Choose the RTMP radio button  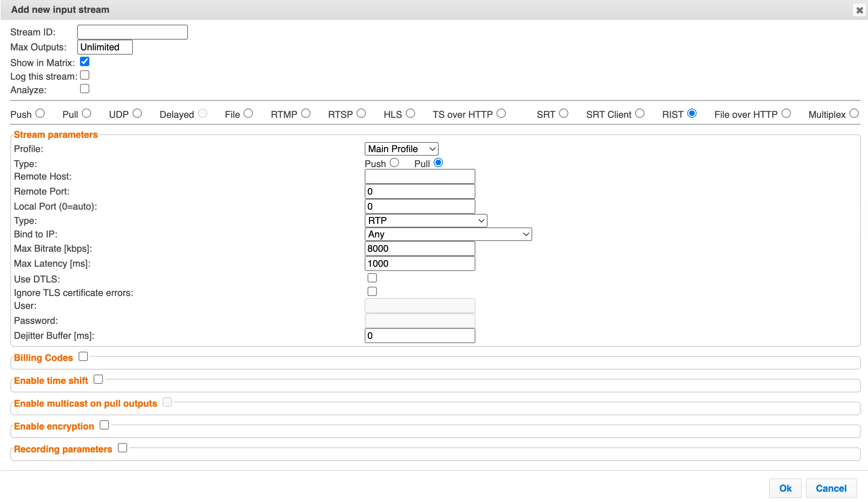click(306, 114)
